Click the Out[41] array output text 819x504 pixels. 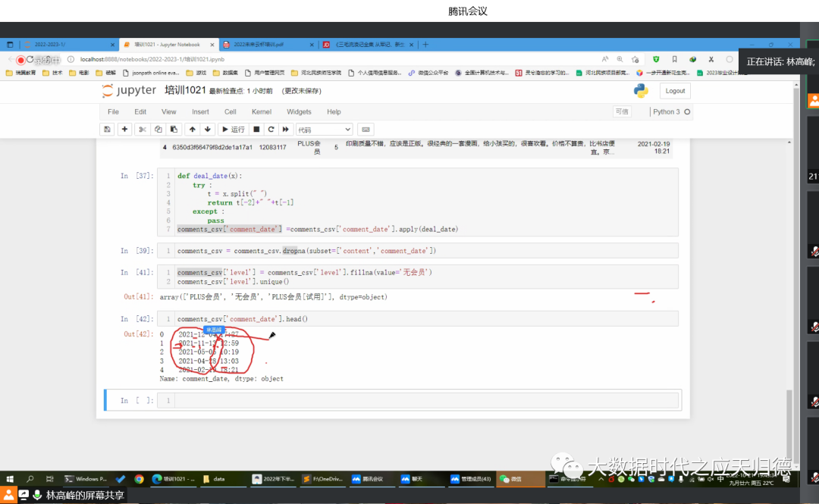(273, 297)
